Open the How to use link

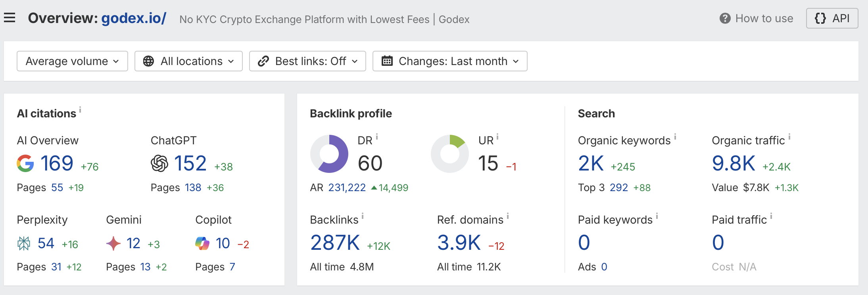click(757, 18)
